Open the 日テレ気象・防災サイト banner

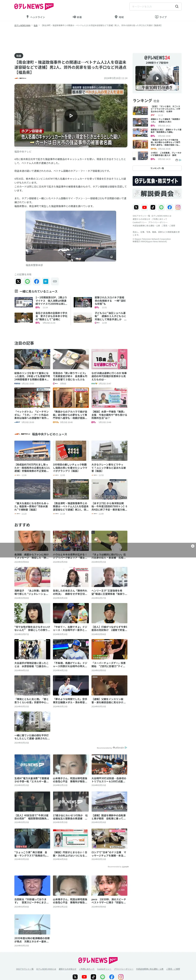click(157, 181)
